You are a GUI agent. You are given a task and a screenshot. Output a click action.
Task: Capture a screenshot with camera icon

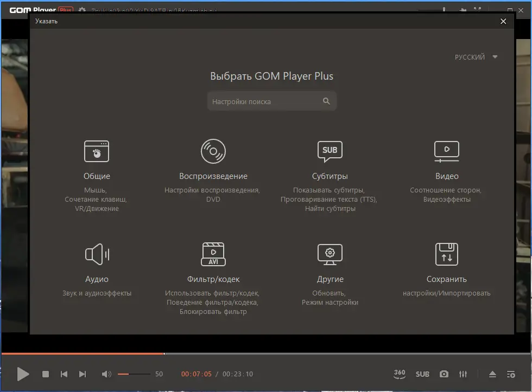pos(444,374)
